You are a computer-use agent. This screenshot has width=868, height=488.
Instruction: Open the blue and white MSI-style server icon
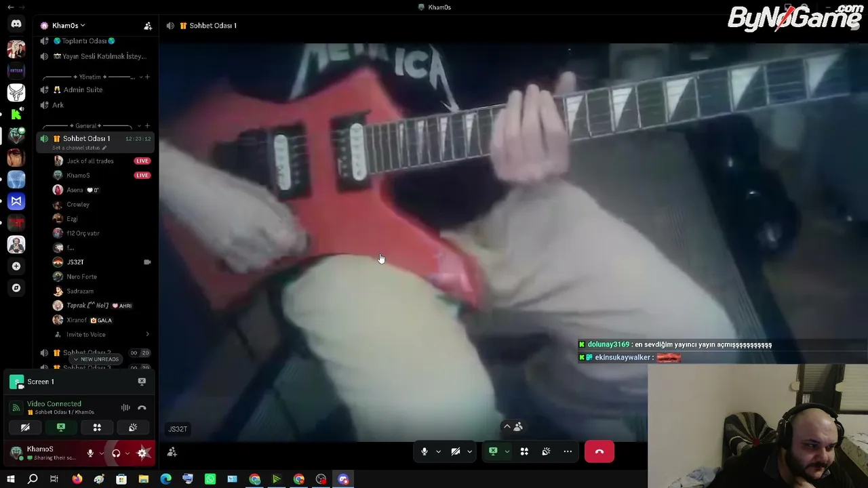click(16, 201)
